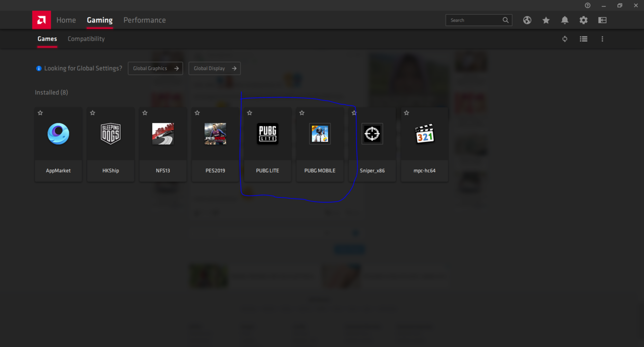Open Global Display settings
Image resolution: width=644 pixels, height=347 pixels.
(x=214, y=68)
